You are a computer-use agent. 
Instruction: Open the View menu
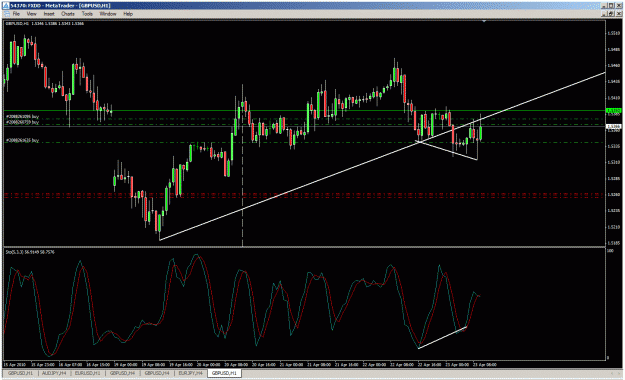point(31,14)
